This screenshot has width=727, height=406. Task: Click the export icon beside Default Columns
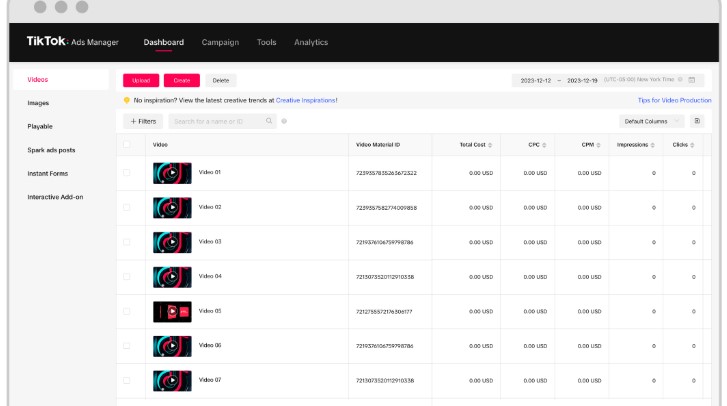(x=697, y=121)
